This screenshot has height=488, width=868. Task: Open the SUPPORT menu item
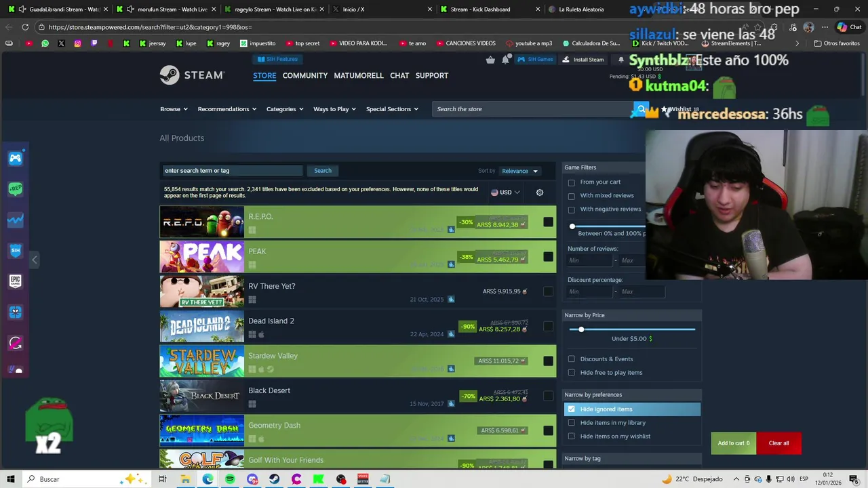click(x=432, y=75)
